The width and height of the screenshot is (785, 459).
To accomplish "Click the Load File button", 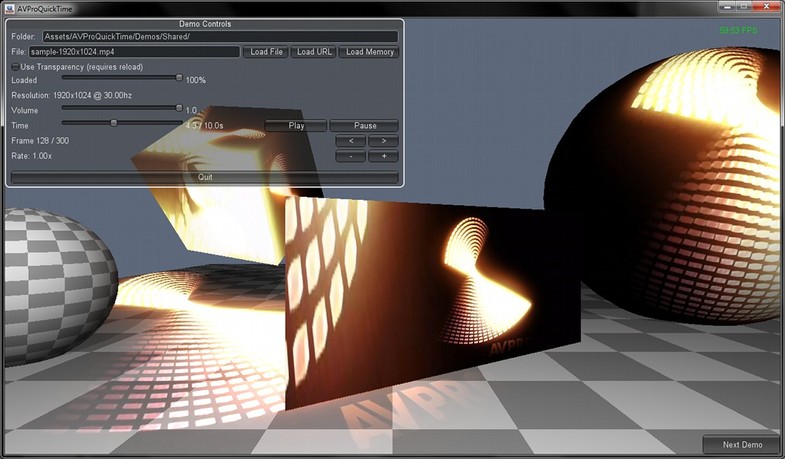I will click(x=266, y=52).
